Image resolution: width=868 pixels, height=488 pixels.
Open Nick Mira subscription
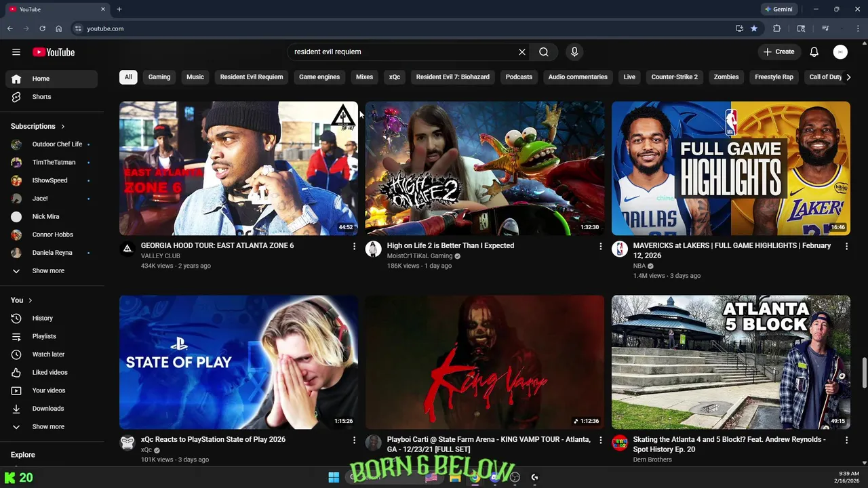[x=52, y=217]
